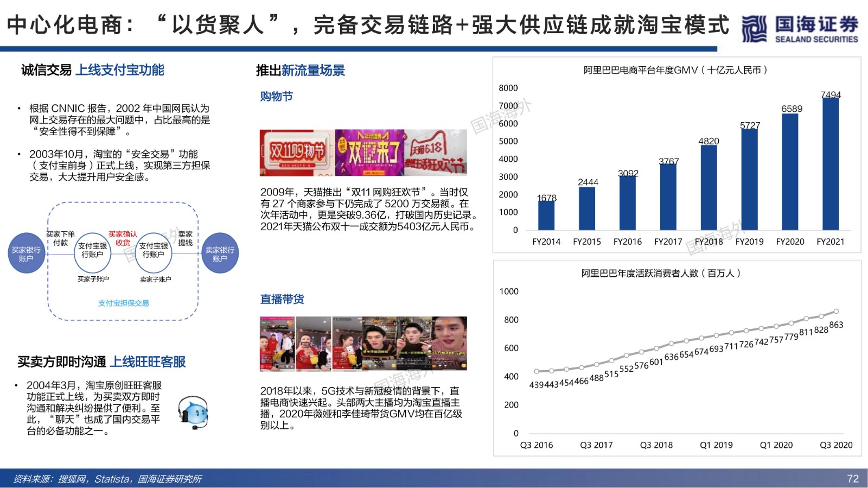The height and width of the screenshot is (488, 868).
Task: Open the 天猫618 banner image
Action: tap(436, 153)
